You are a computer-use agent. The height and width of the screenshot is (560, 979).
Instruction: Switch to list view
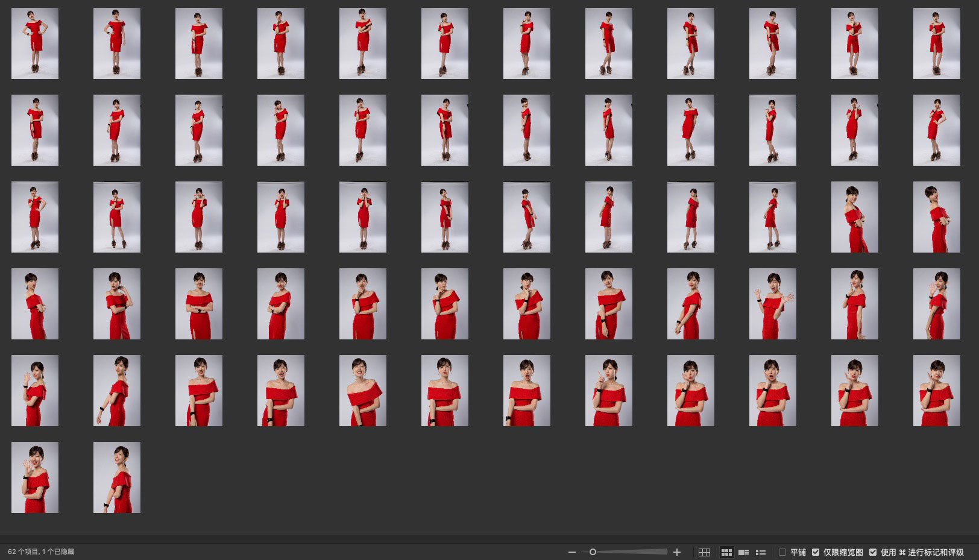761,552
